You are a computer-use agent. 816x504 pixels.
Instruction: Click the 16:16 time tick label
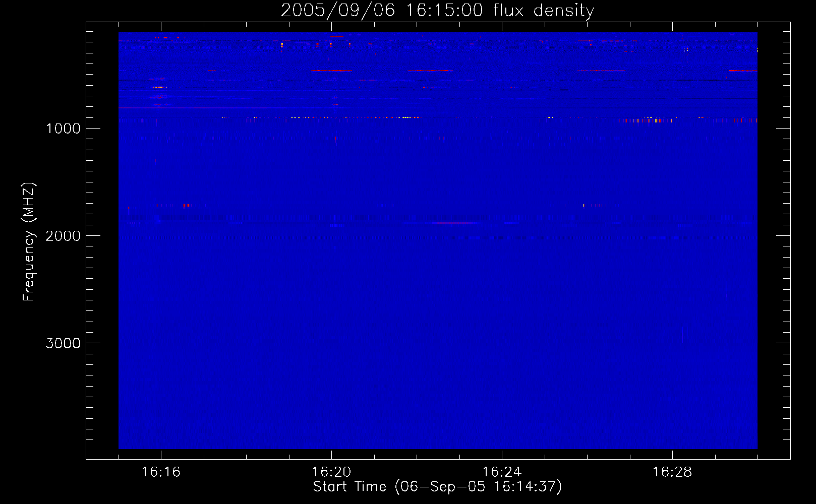(x=161, y=472)
